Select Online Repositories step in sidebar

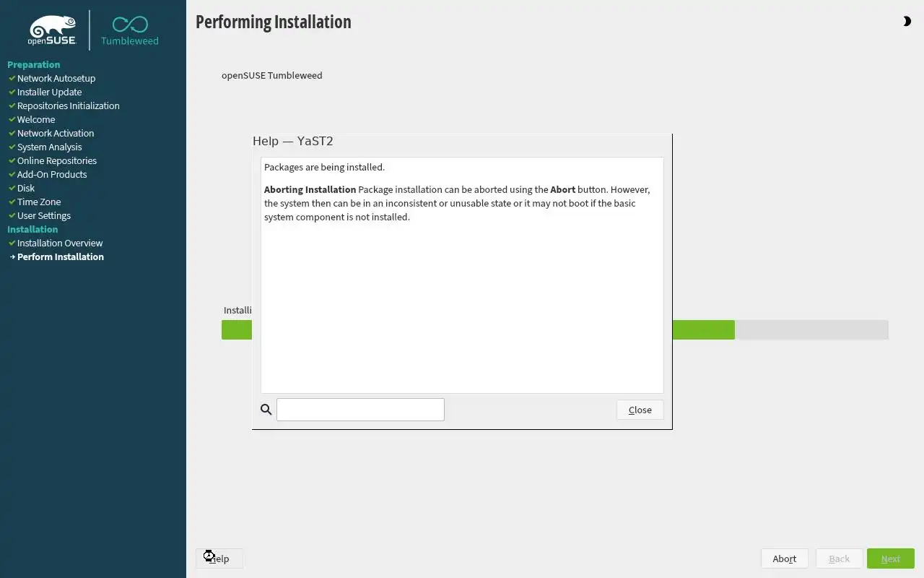click(57, 160)
